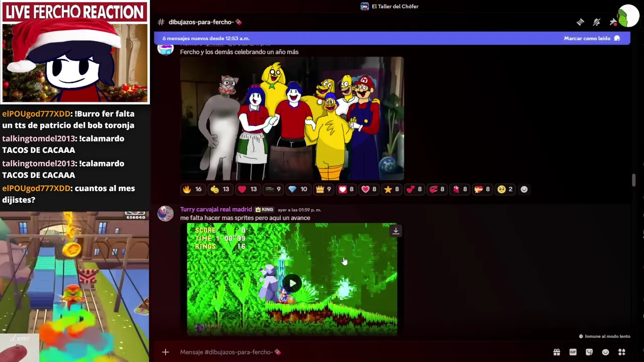Click 'Marcar como leído' button
This screenshot has height=362, width=644.
click(x=592, y=38)
